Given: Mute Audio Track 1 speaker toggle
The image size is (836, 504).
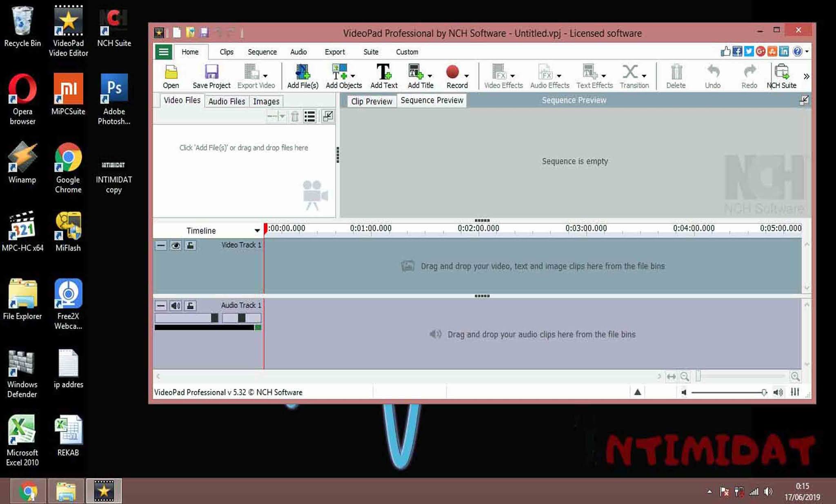Looking at the screenshot, I should point(176,306).
